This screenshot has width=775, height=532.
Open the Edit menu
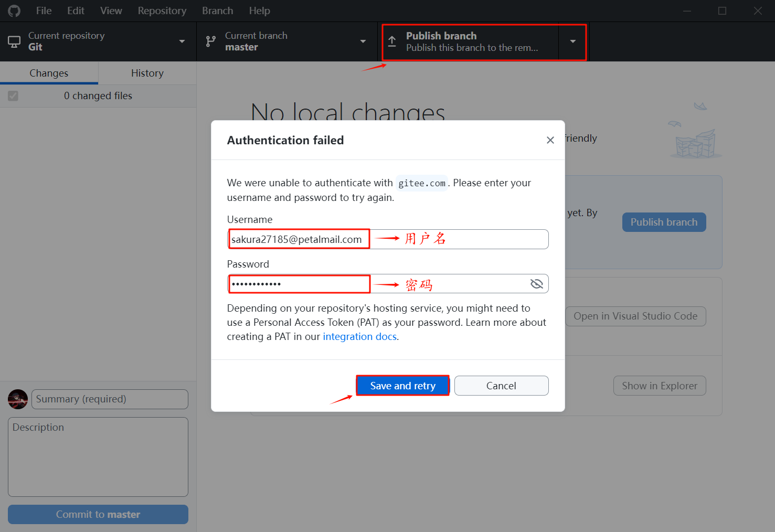click(76, 10)
